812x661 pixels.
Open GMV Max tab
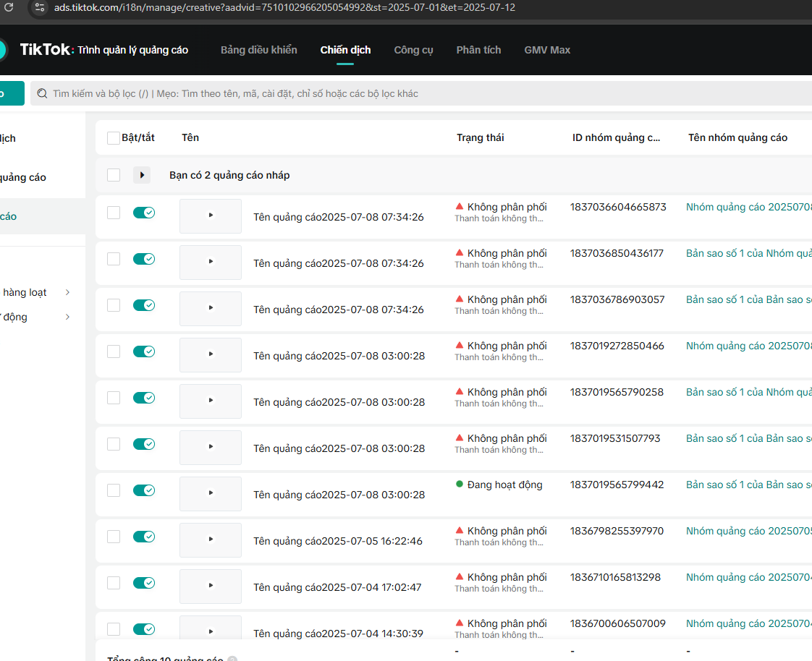pyautogui.click(x=547, y=50)
